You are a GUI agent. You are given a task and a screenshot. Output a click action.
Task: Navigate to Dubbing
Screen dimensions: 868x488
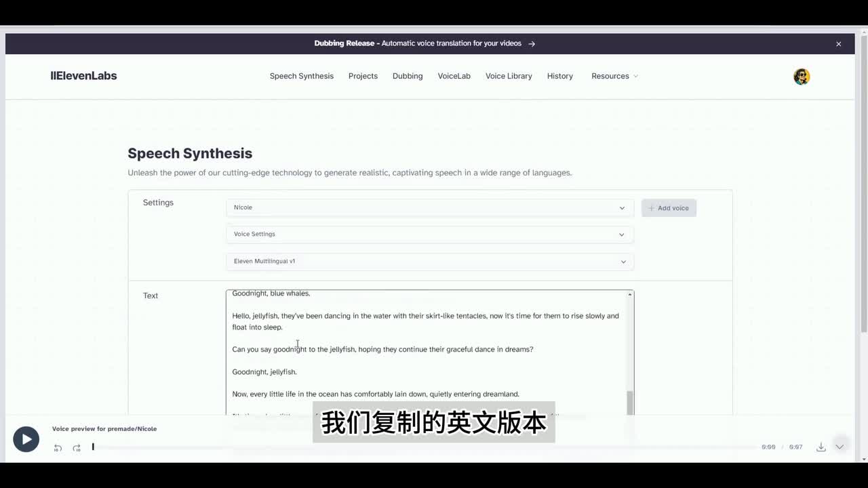point(407,76)
